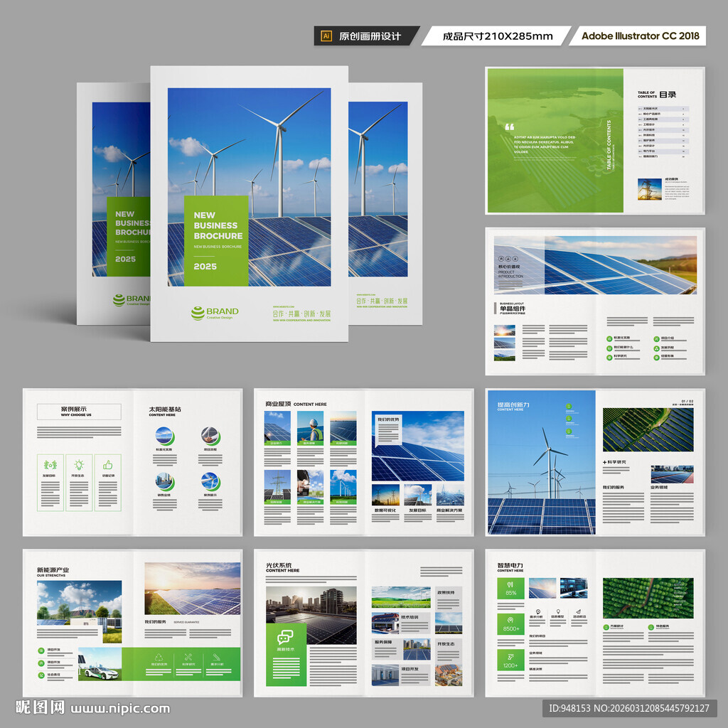Click the 01 / 02 page number
728x728 pixels.
(687, 401)
